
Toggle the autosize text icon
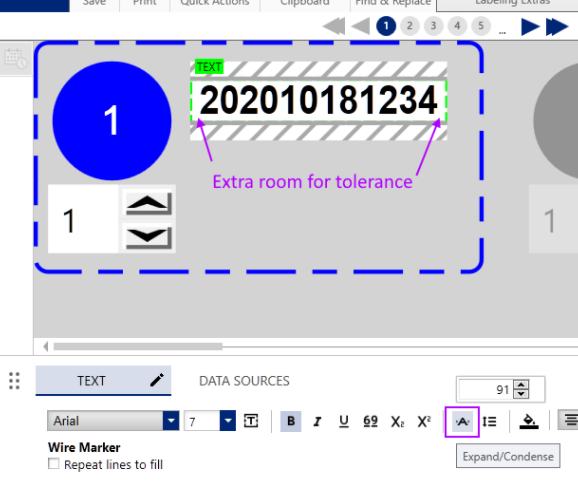click(251, 421)
